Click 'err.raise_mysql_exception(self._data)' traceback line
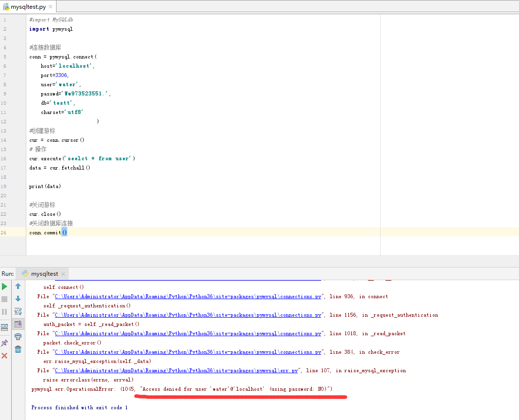Image resolution: width=519 pixels, height=420 pixels. click(x=97, y=362)
